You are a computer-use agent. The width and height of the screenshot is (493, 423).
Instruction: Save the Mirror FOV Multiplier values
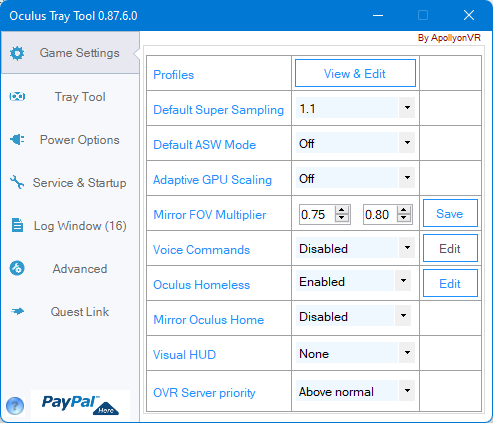click(450, 213)
